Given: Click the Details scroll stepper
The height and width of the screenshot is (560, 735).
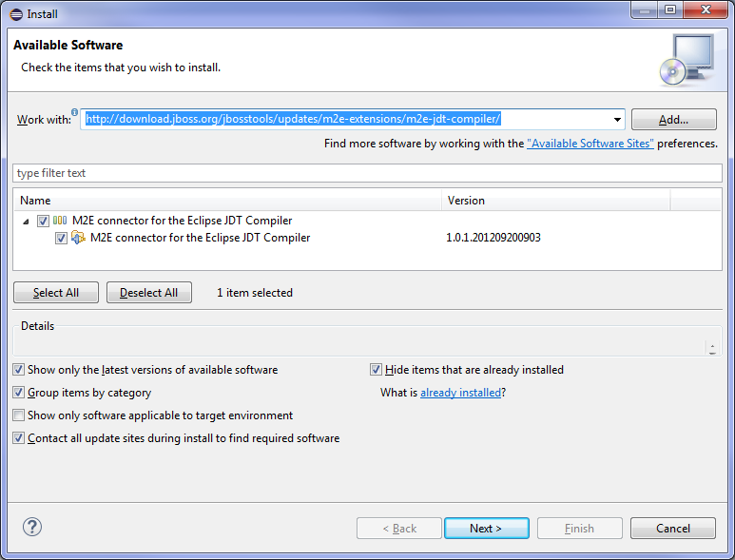Looking at the screenshot, I should pyautogui.click(x=712, y=348).
